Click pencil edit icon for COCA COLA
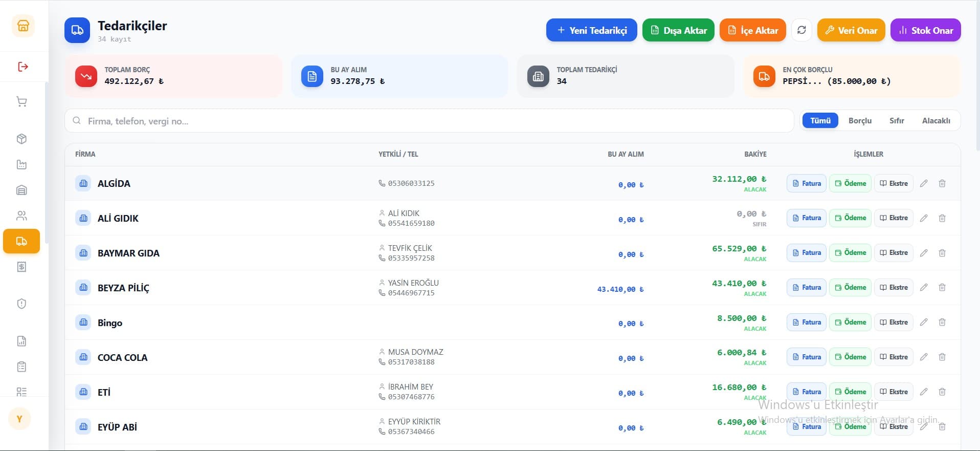The height and width of the screenshot is (451, 980). (x=924, y=357)
